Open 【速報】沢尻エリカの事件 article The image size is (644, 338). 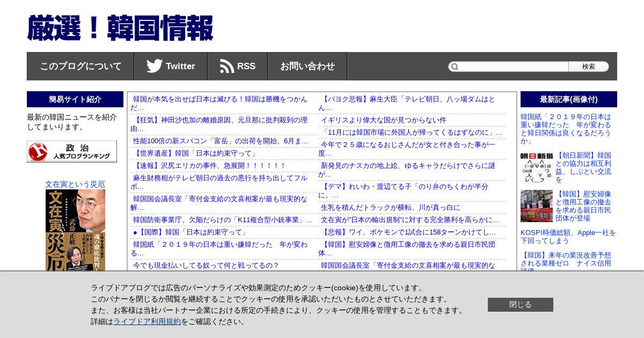[209, 166]
